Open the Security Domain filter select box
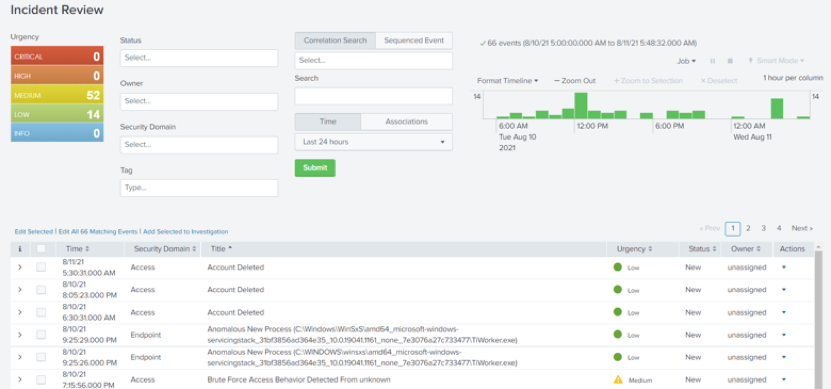831x389 pixels. (x=199, y=145)
